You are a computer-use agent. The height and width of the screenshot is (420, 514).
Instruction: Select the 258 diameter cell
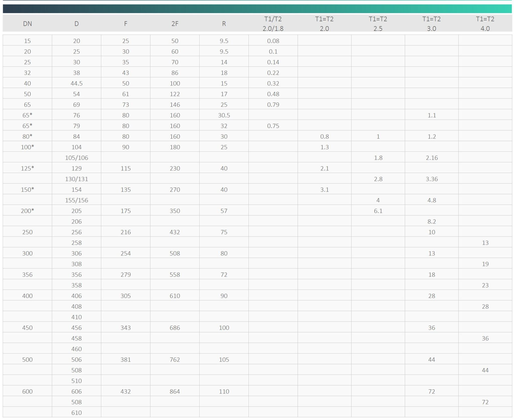tap(77, 243)
